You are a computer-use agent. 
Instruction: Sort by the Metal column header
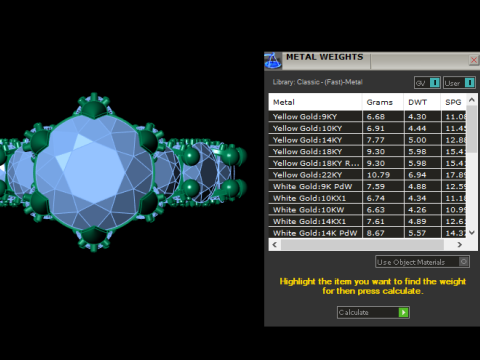315,102
